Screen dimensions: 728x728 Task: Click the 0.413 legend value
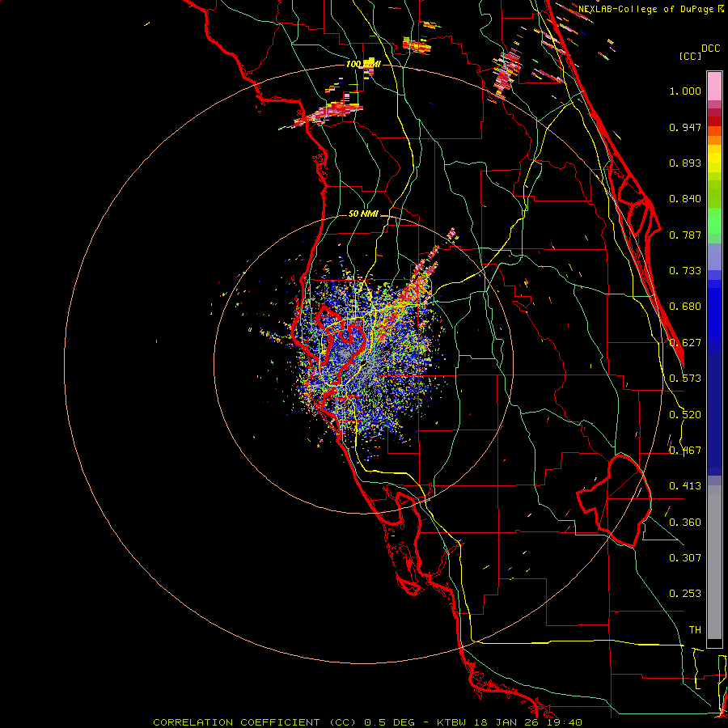coord(685,486)
